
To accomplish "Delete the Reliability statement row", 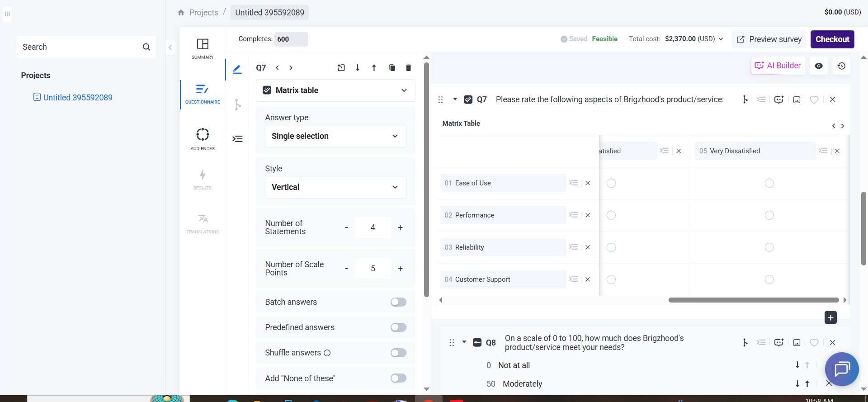I will (x=588, y=247).
